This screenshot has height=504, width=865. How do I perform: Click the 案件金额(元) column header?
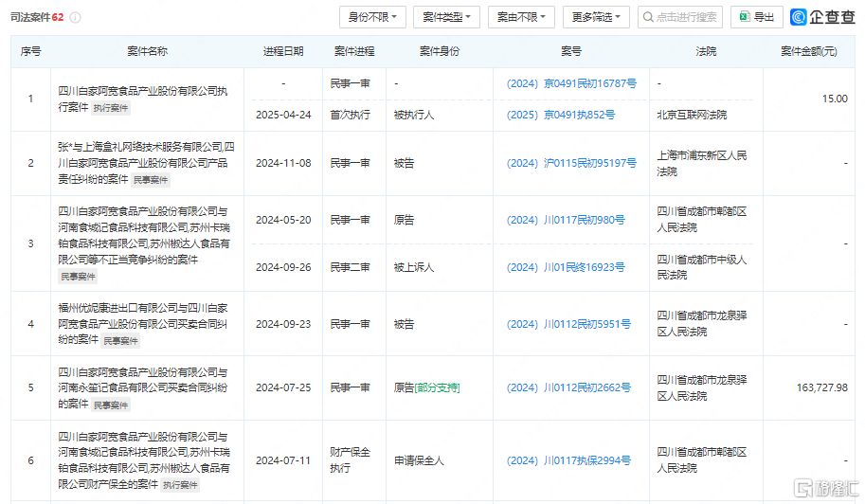pyautogui.click(x=809, y=51)
